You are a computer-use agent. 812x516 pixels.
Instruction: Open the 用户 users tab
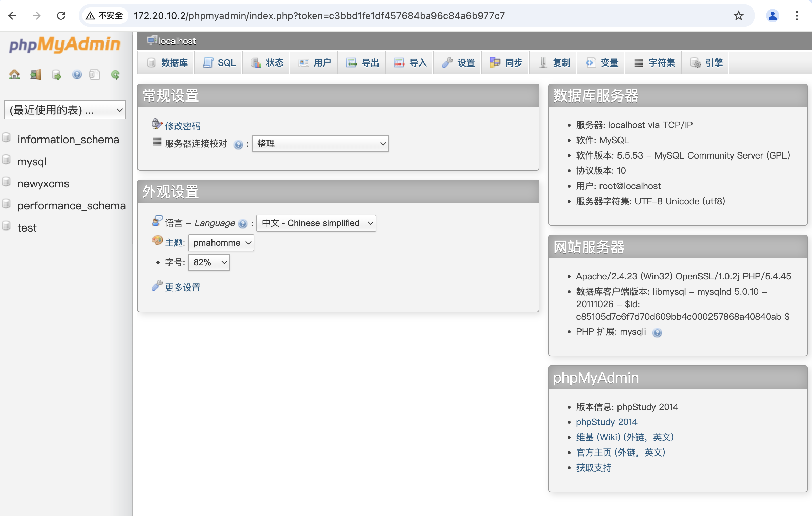(315, 63)
